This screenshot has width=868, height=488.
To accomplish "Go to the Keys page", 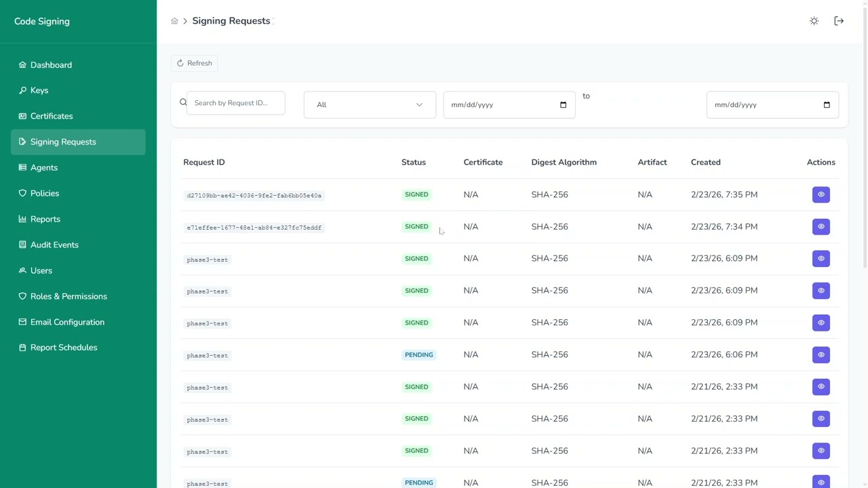I will [x=78, y=91].
